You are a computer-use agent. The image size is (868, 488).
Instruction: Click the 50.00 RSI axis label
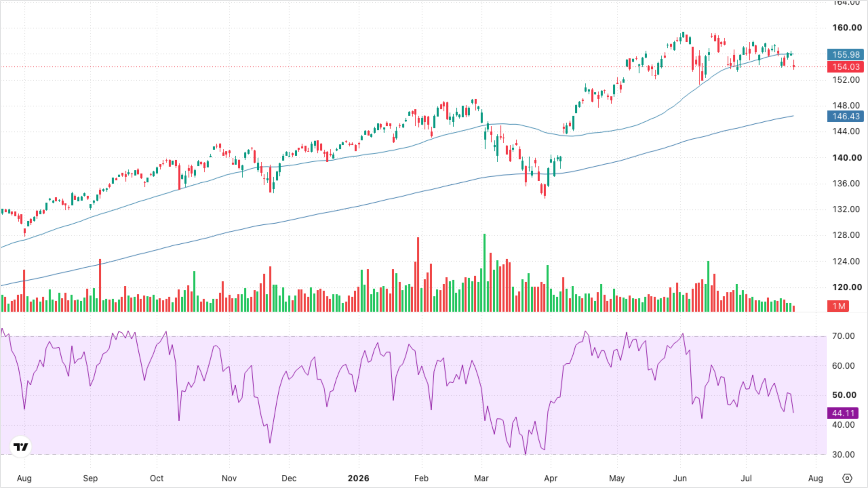pos(844,395)
